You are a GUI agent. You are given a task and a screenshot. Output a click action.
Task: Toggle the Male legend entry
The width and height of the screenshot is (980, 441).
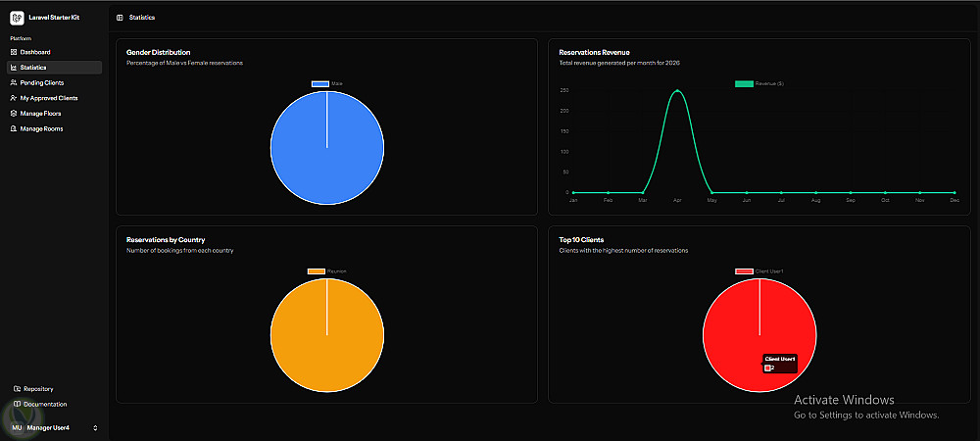[x=327, y=83]
